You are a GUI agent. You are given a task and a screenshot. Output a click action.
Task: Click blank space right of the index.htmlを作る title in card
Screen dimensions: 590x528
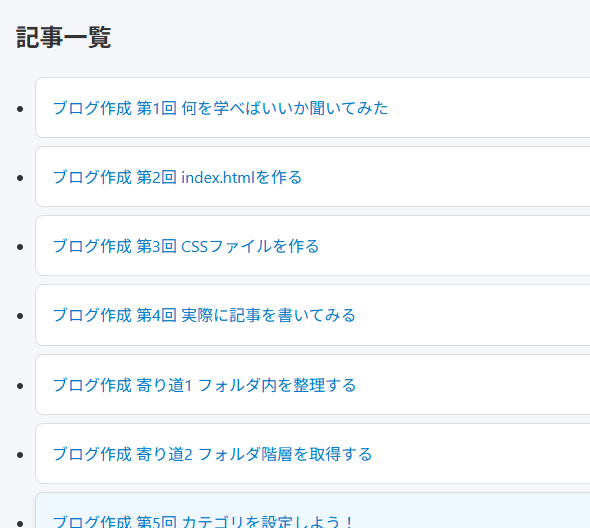point(446,177)
